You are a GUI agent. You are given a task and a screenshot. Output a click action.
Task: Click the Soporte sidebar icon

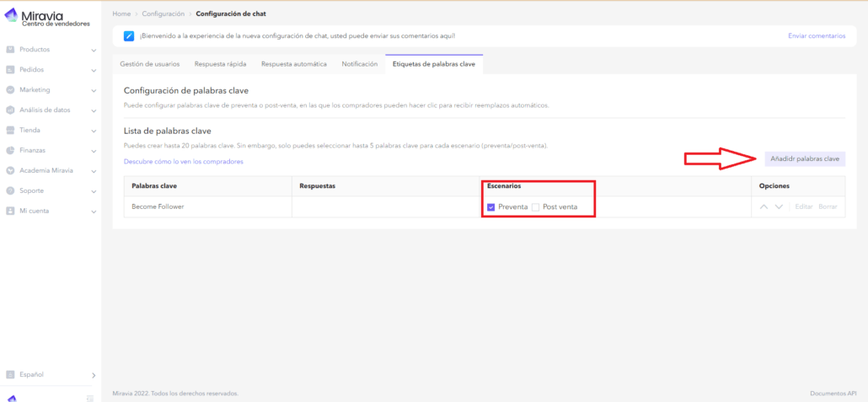click(x=10, y=190)
